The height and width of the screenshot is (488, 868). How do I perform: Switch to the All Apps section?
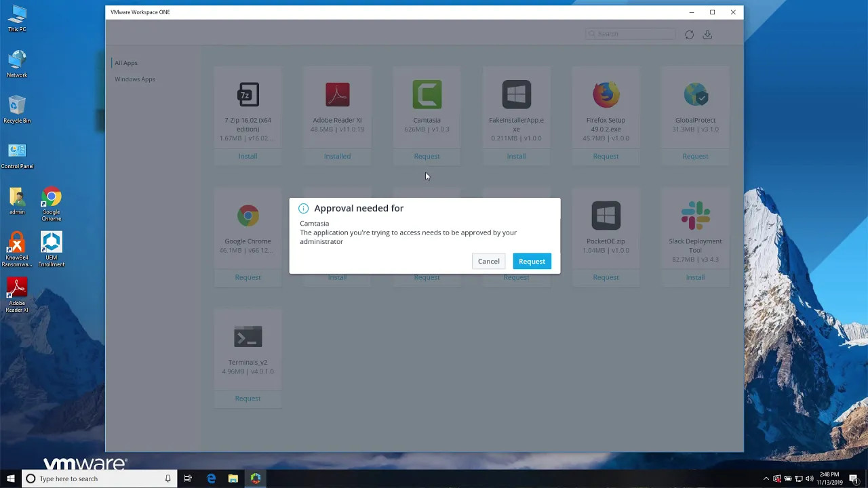click(x=126, y=62)
